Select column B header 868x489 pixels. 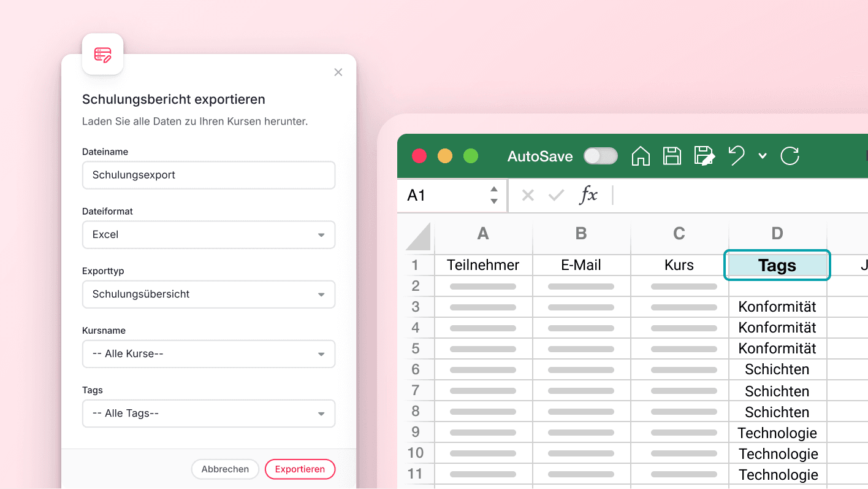[x=581, y=234]
